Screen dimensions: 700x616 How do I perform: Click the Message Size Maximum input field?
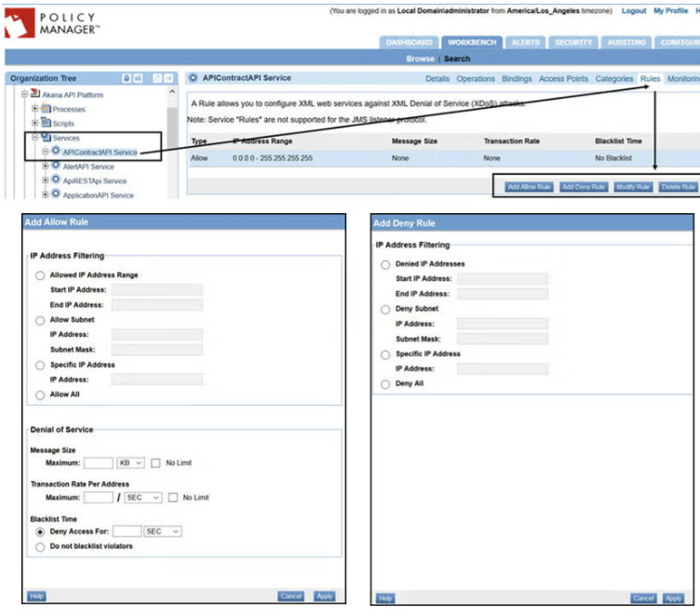tap(99, 463)
